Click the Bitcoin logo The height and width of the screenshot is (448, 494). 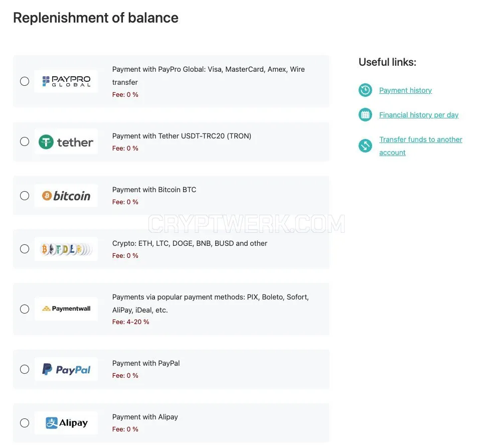(x=66, y=196)
